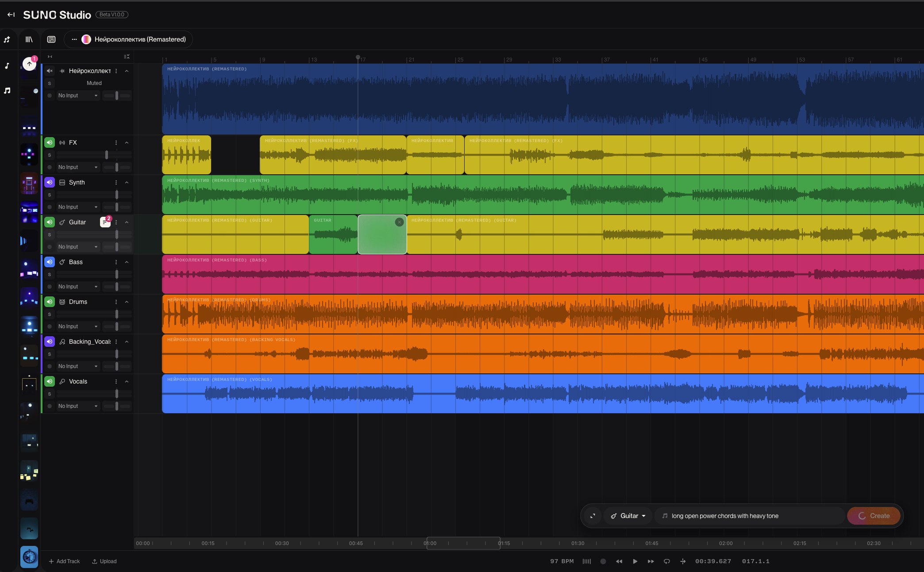924x572 pixels.
Task: Open the FX track three-dot menu
Action: tap(116, 142)
